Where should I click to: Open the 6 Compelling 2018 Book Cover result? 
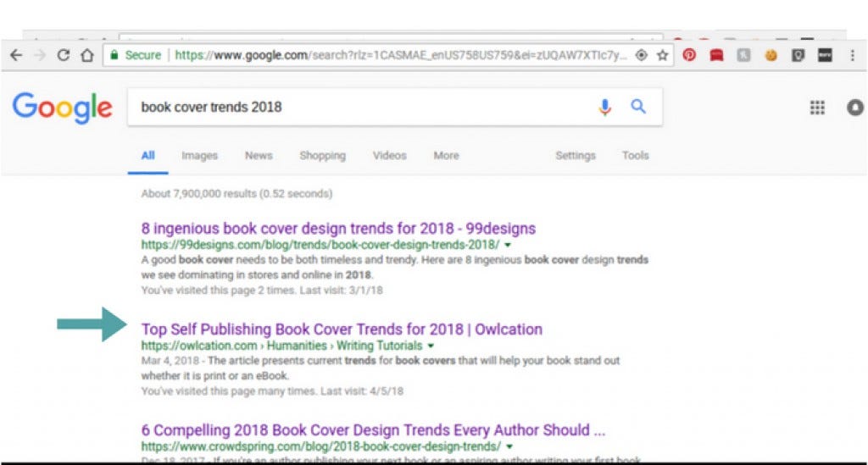(x=373, y=429)
